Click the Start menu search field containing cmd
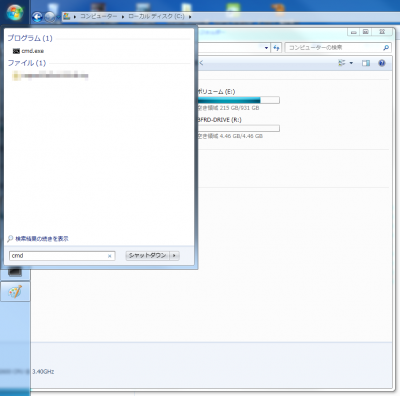 click(62, 256)
